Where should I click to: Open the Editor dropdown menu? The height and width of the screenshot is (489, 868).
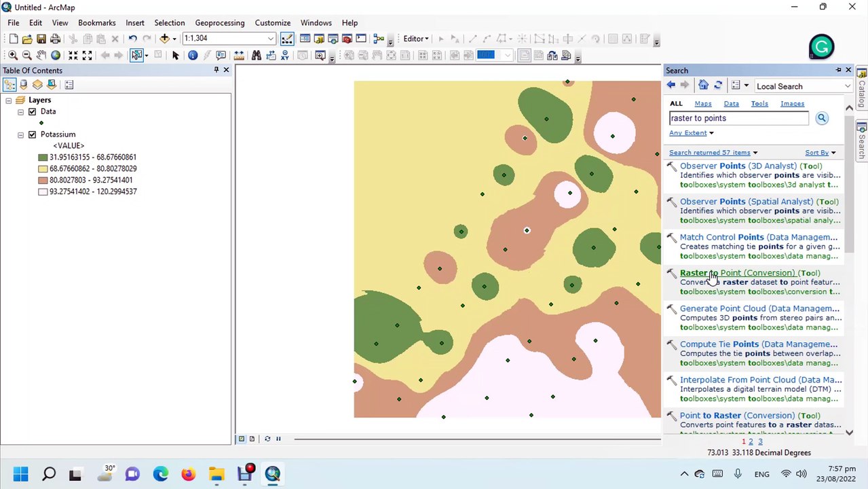[x=415, y=39]
